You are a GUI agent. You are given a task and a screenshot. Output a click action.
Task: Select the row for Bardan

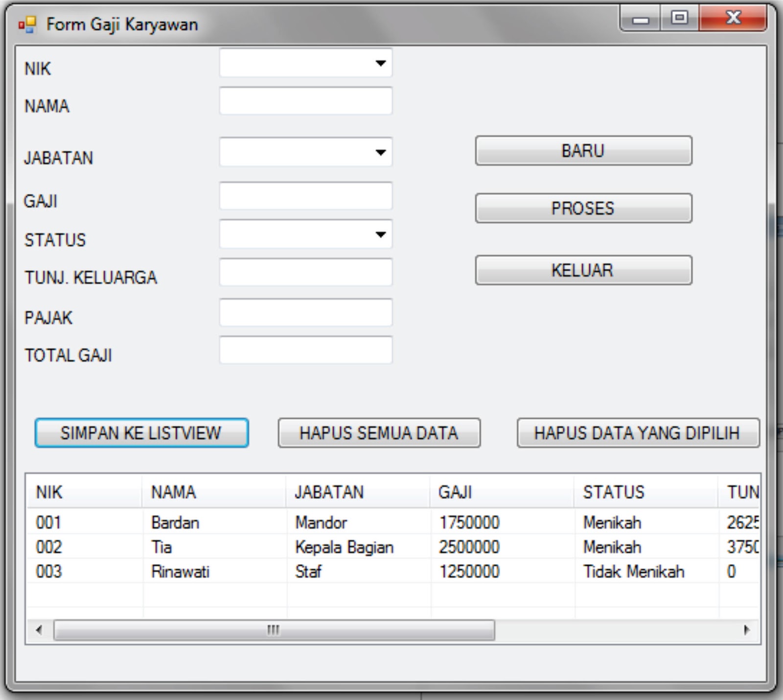196,522
